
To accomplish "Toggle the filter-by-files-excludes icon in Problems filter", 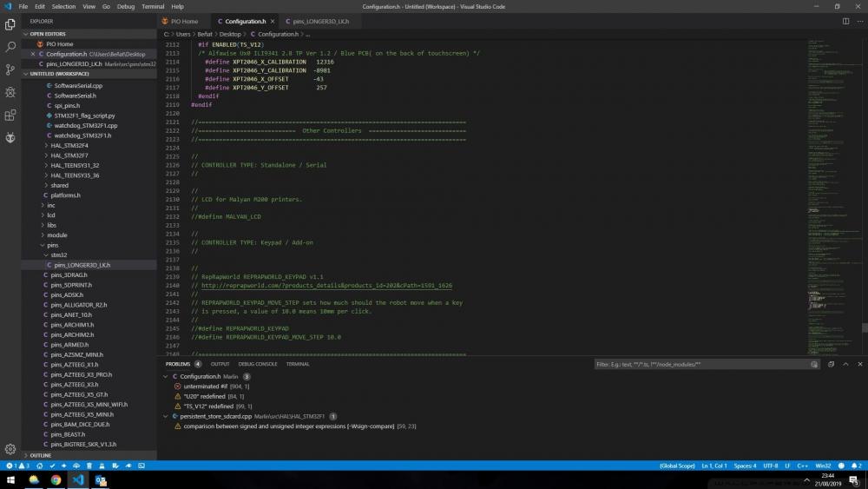I will click(814, 364).
